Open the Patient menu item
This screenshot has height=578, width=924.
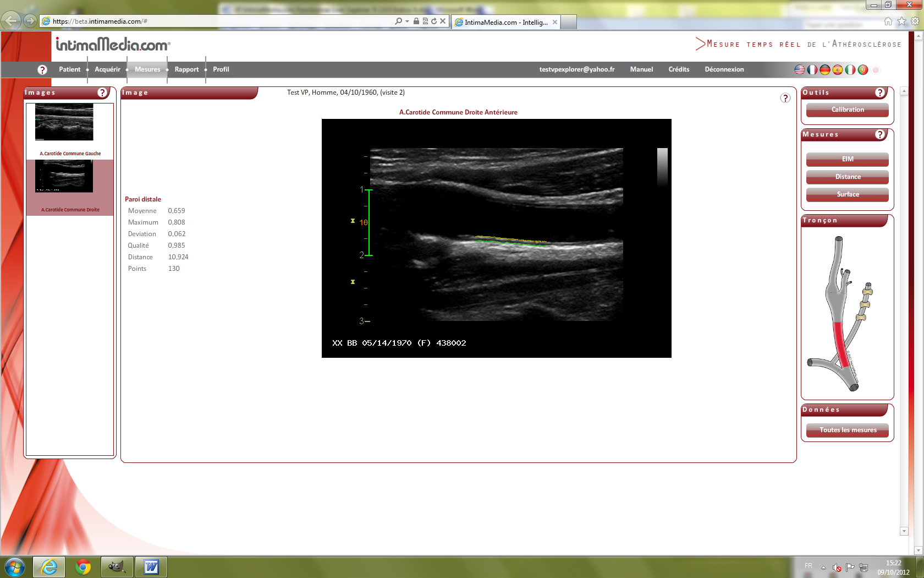pos(69,69)
